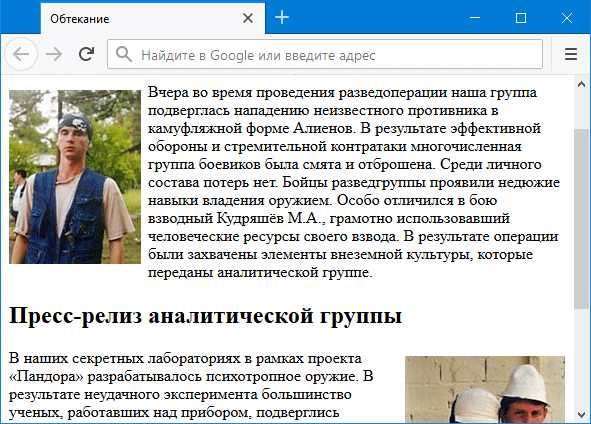Reload the page
Screen dimensions: 591x424
[86, 54]
